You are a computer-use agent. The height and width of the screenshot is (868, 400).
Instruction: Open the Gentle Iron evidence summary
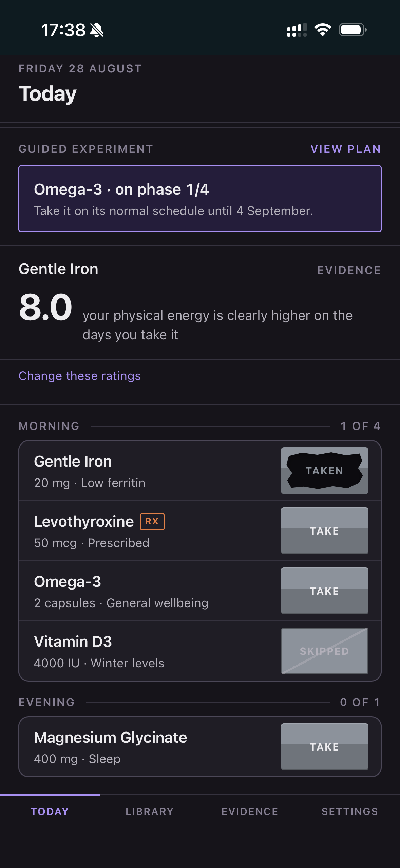pos(200,302)
